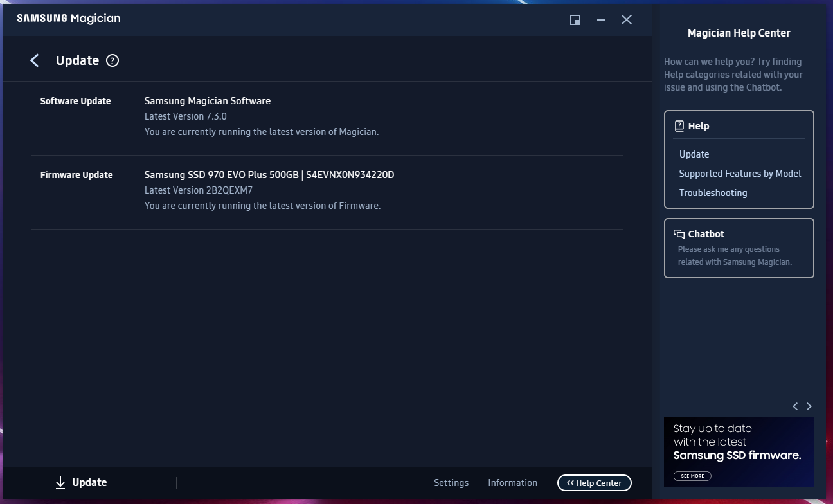The height and width of the screenshot is (504, 833).
Task: Select the Firmware Update label
Action: (76, 175)
